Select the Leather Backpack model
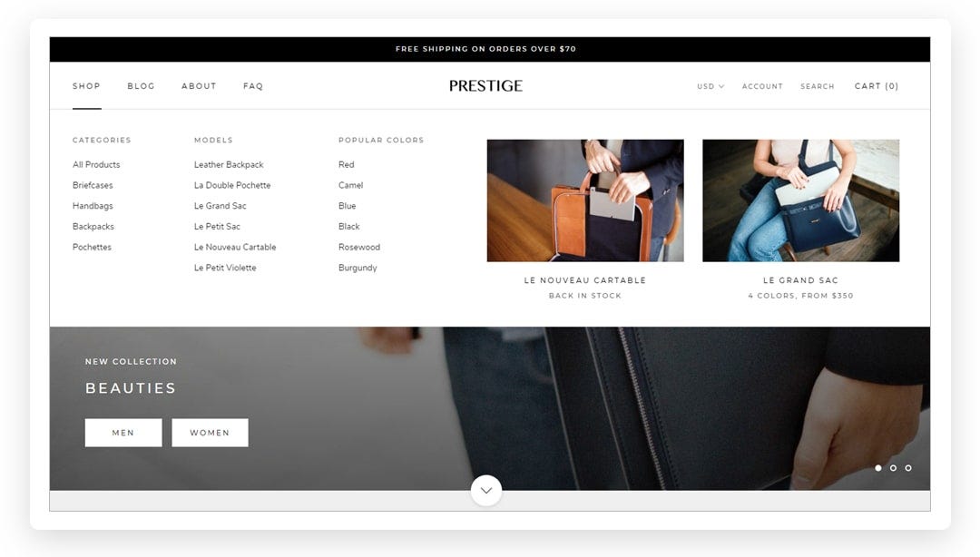The height and width of the screenshot is (557, 980). [x=228, y=164]
